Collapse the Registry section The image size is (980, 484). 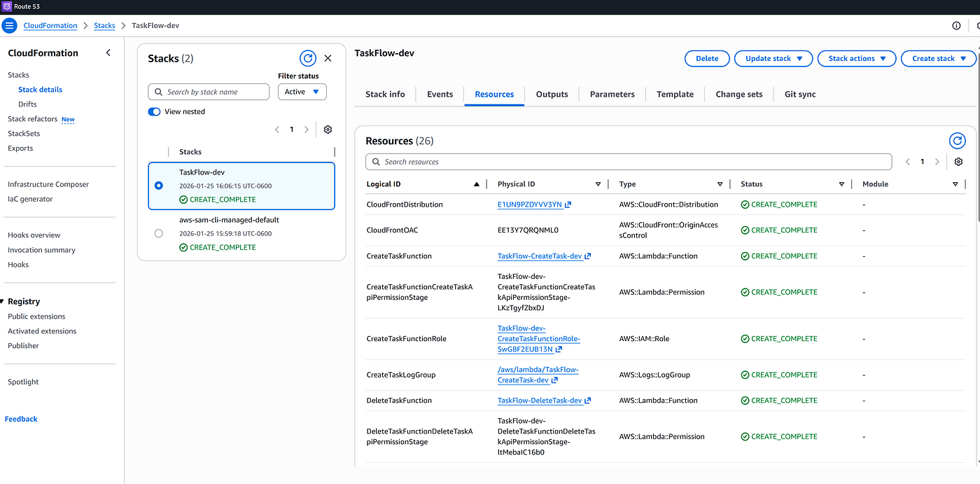2,301
